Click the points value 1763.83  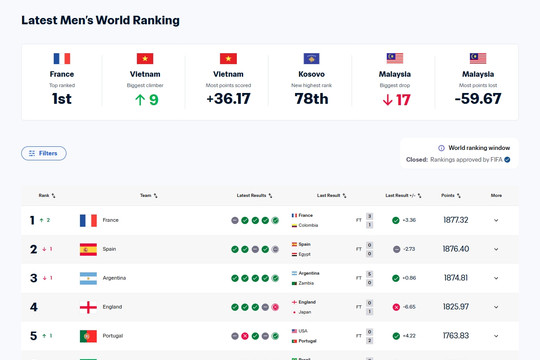pos(456,336)
